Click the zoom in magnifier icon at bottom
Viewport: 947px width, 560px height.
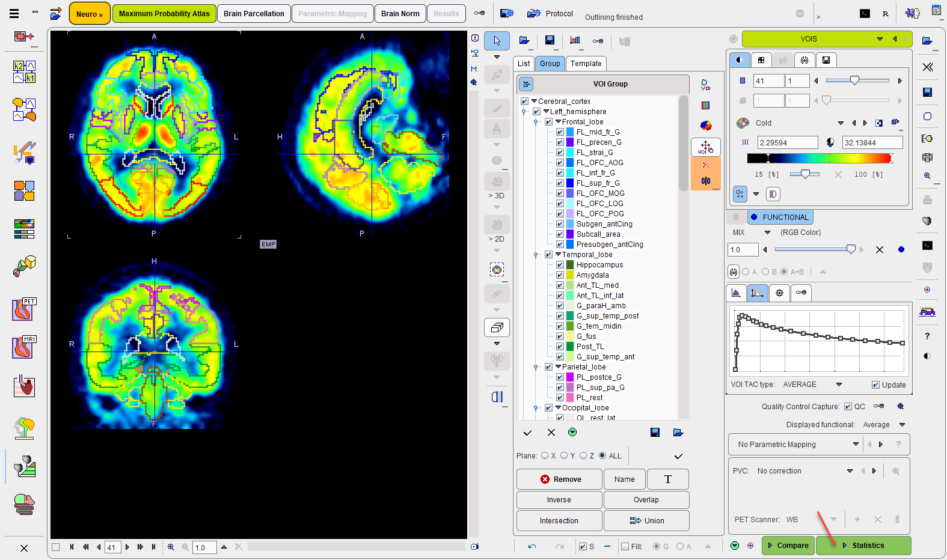click(171, 547)
